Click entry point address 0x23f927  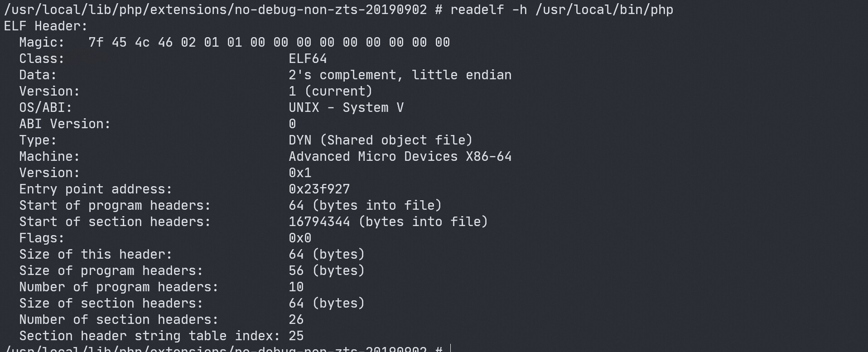[x=319, y=189]
